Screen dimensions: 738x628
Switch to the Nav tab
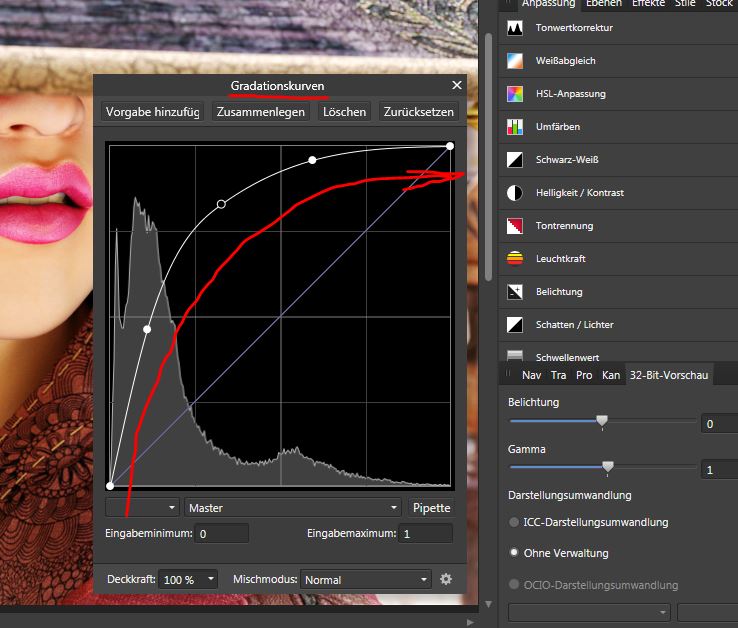(531, 375)
